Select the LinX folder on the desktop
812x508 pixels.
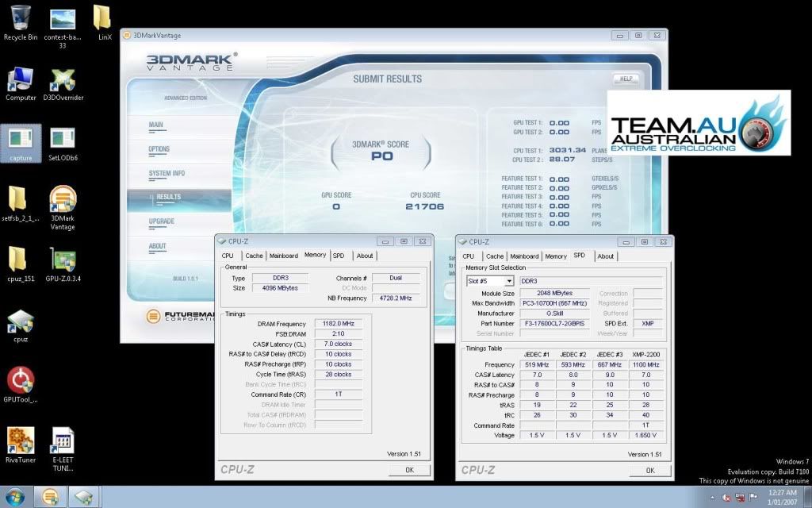coord(104,23)
